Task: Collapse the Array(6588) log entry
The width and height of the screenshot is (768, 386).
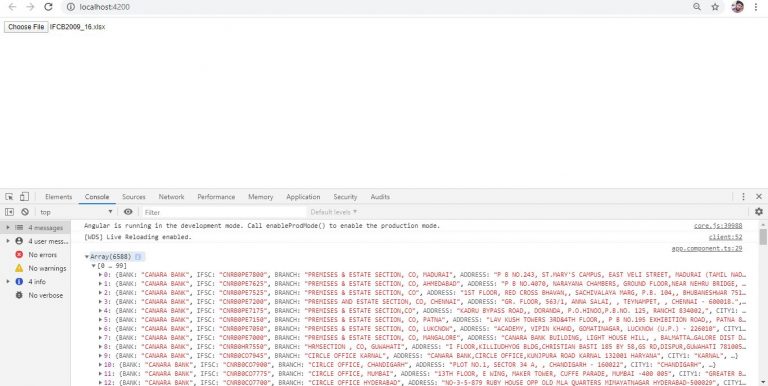Action: (87, 257)
